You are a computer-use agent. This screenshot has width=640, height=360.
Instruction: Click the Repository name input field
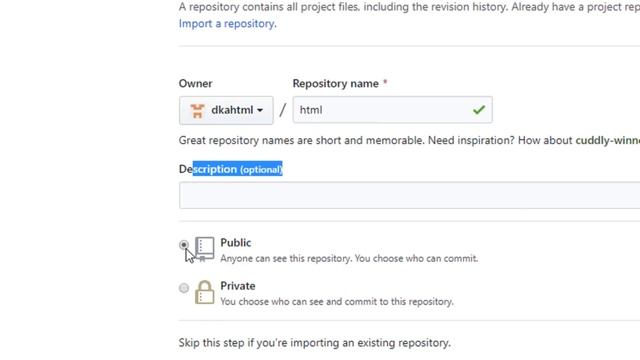point(392,110)
